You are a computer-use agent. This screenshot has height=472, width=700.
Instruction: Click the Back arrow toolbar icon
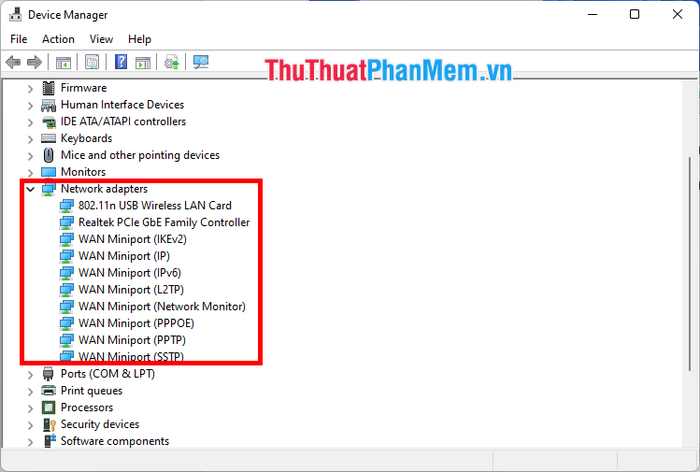pyautogui.click(x=13, y=62)
